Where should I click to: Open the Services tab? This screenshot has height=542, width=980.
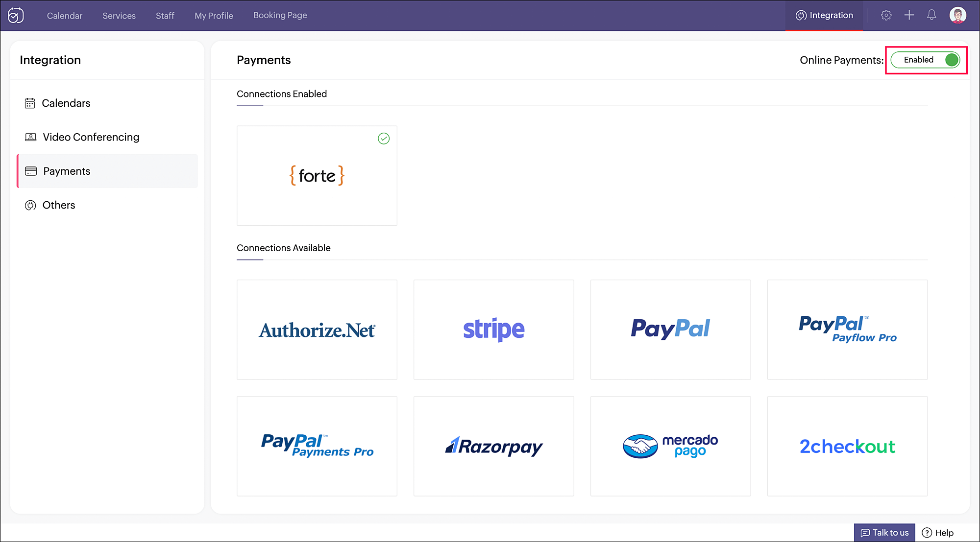[119, 16]
